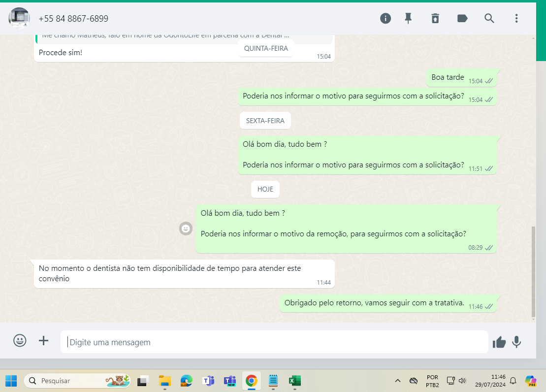Send a thumbs up reaction
Screen dimensions: 546x392
click(x=499, y=342)
